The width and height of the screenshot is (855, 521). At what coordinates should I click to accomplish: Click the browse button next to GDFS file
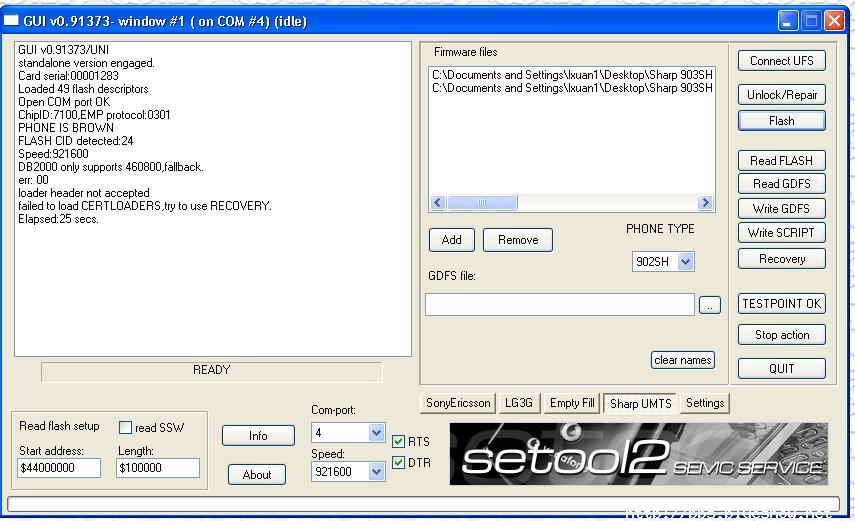709,306
